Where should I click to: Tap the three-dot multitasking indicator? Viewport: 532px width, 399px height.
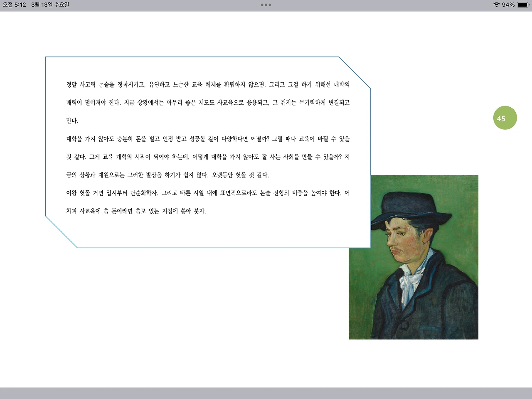(266, 5)
